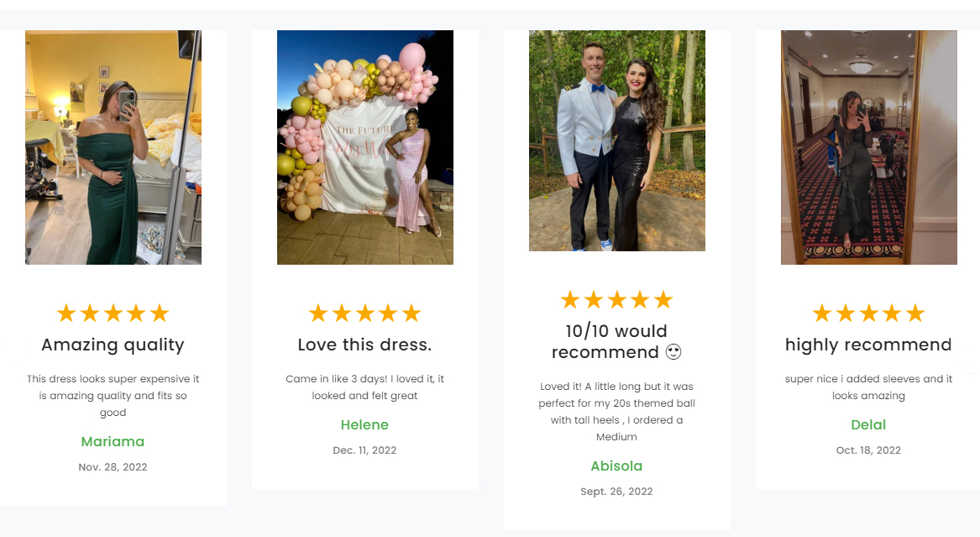
Task: Click the highly recommend heading
Action: tap(869, 345)
